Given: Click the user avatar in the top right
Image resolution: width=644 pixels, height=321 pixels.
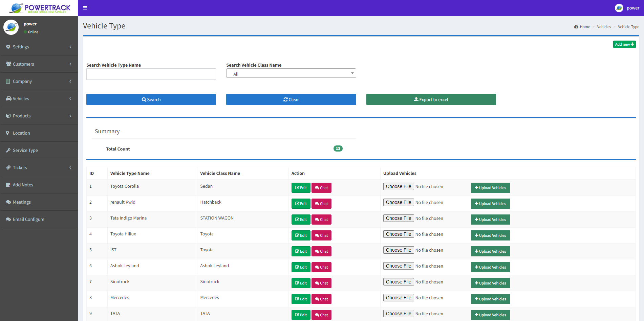Looking at the screenshot, I should coord(619,8).
